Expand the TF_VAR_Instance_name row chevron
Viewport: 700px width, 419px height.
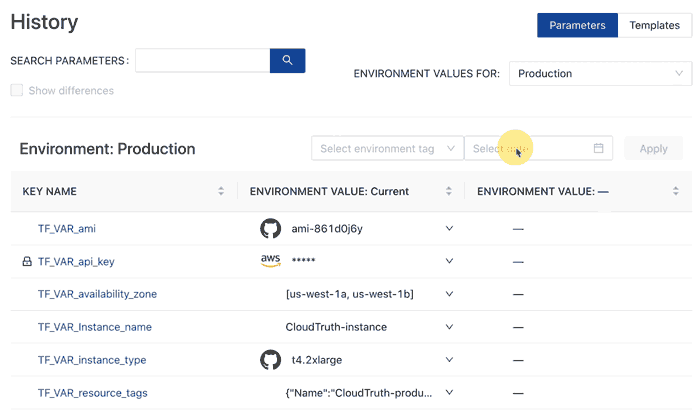(x=449, y=327)
